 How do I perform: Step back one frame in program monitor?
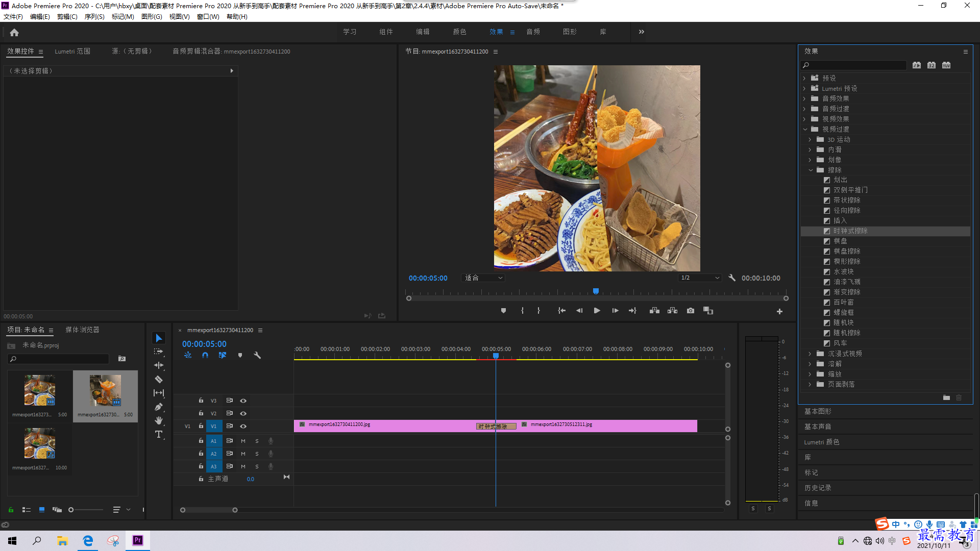(x=579, y=311)
